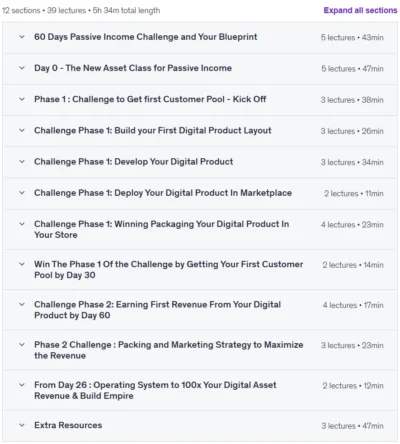Select the Extra Resources section title

(x=68, y=425)
